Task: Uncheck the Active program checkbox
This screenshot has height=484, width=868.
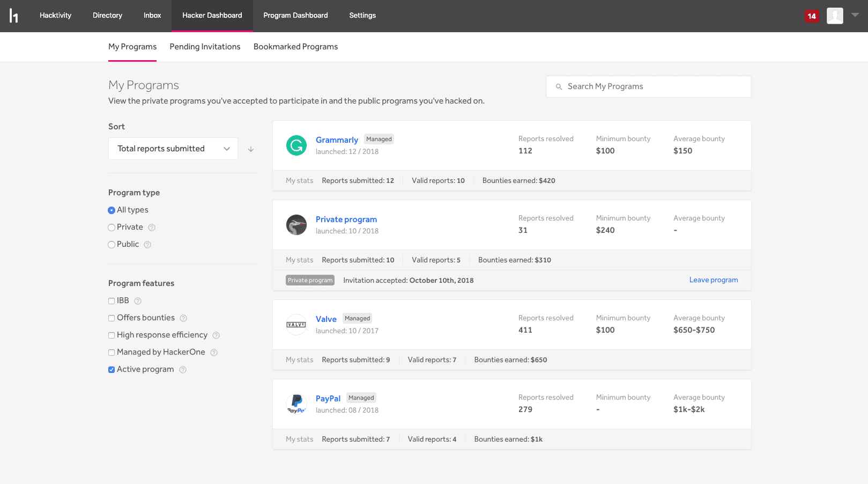Action: 112,370
